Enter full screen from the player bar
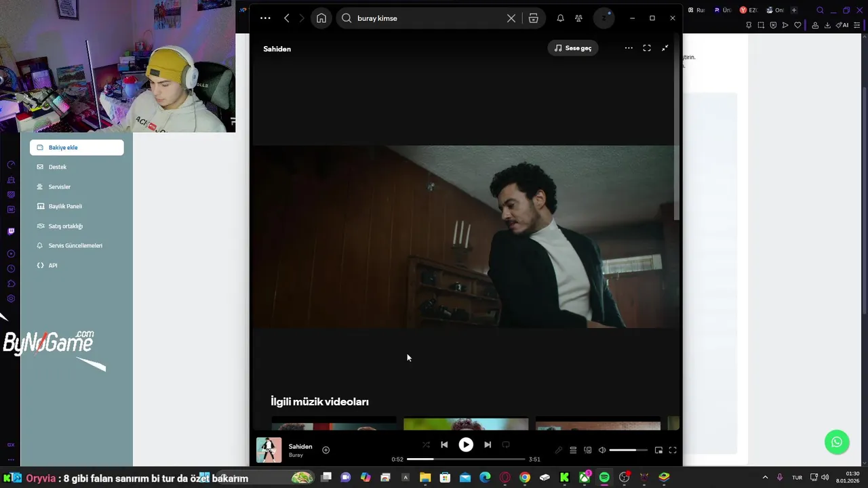 pyautogui.click(x=673, y=450)
